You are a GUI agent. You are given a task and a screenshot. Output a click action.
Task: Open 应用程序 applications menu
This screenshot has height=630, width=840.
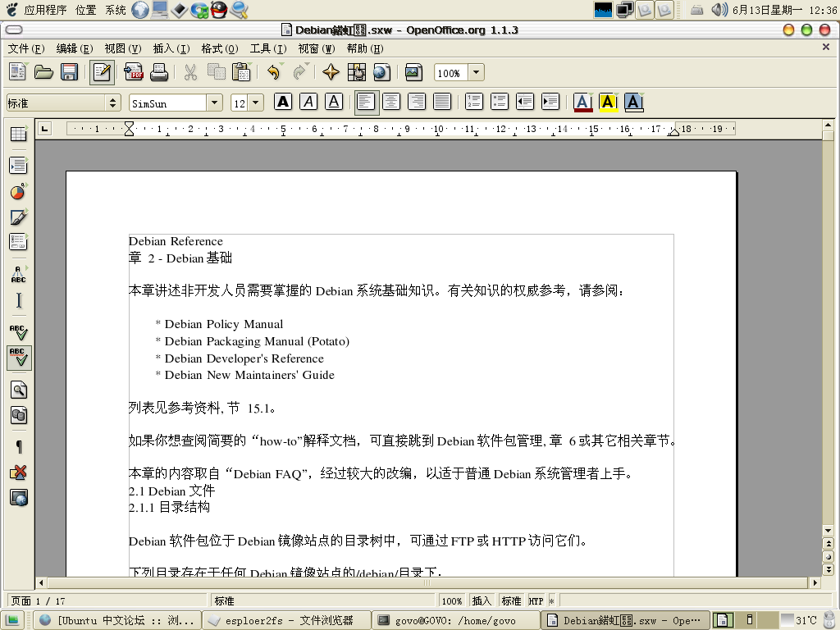click(x=46, y=10)
